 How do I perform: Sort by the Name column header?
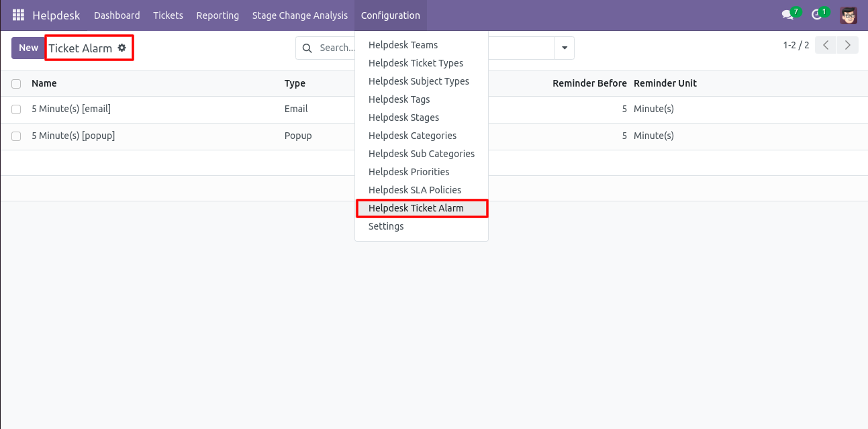[x=44, y=83]
